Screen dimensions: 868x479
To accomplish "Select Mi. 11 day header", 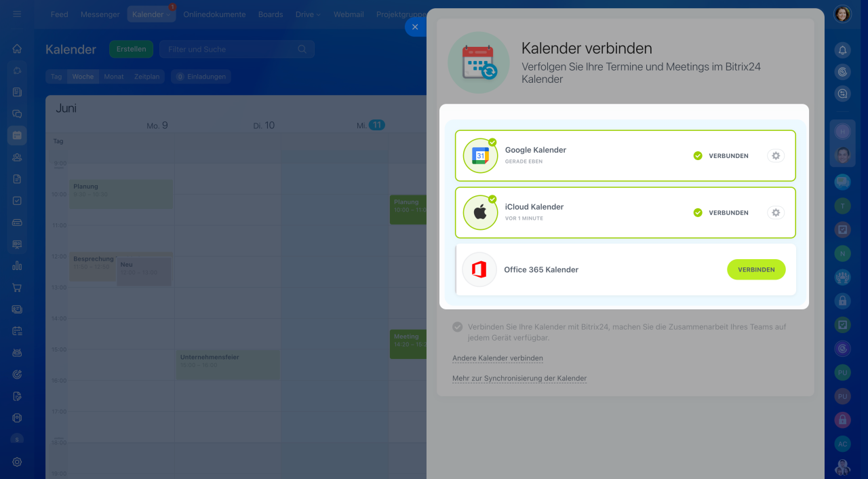I will (x=371, y=126).
